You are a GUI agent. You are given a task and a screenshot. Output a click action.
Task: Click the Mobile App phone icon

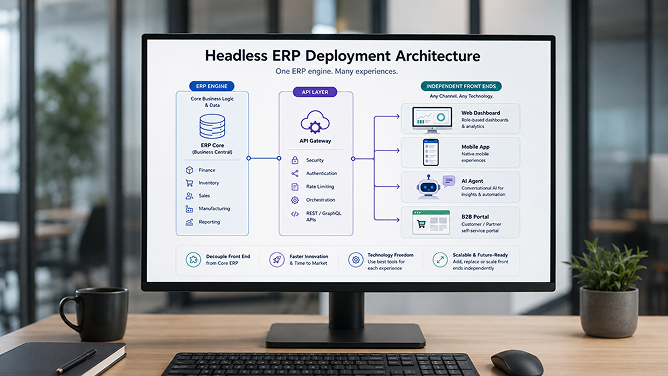(431, 152)
